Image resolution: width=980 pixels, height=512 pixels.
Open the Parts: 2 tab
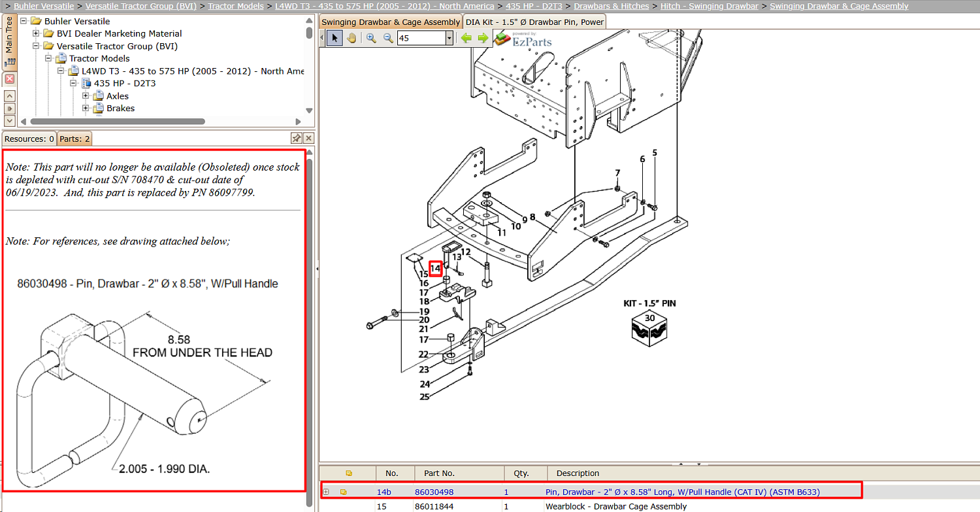click(74, 139)
